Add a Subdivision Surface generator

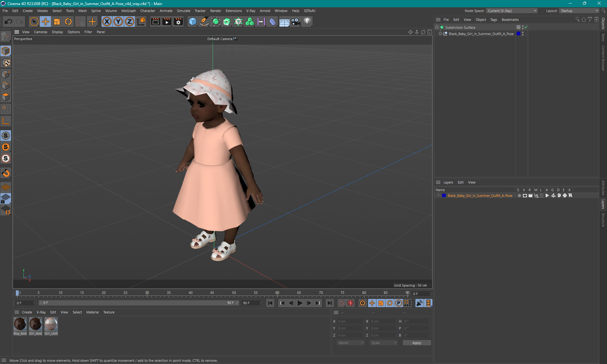tap(216, 21)
